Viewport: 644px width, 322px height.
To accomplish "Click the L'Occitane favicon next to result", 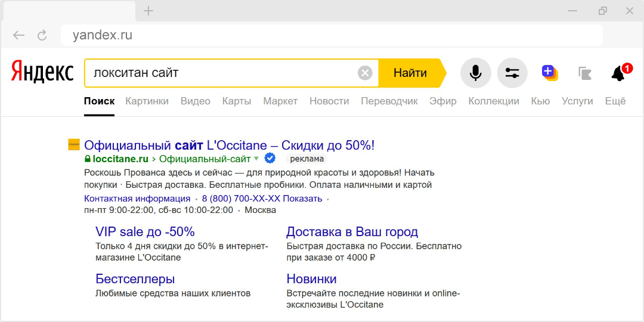I will (x=74, y=144).
